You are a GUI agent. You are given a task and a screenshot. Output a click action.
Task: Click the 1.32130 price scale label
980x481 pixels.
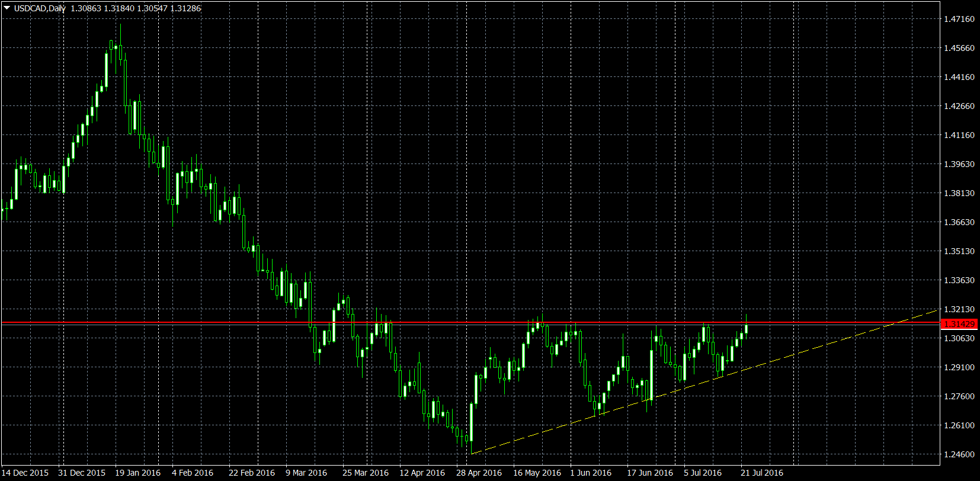point(959,309)
